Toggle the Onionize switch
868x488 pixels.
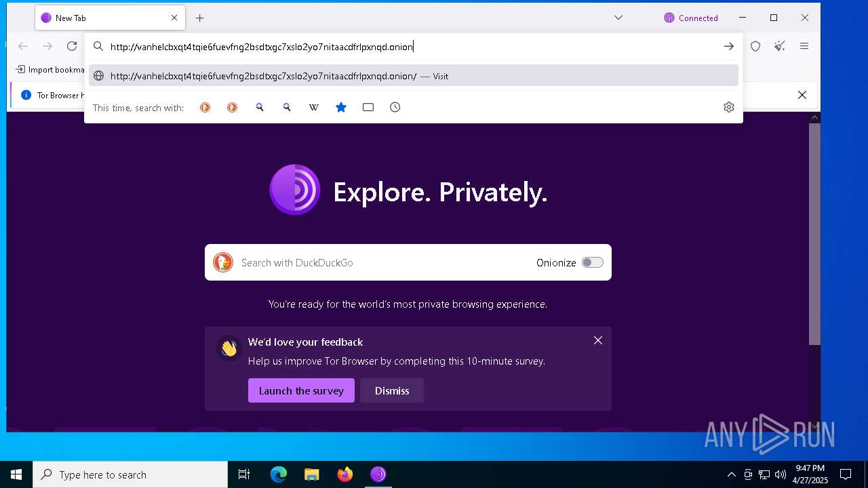[x=593, y=262]
